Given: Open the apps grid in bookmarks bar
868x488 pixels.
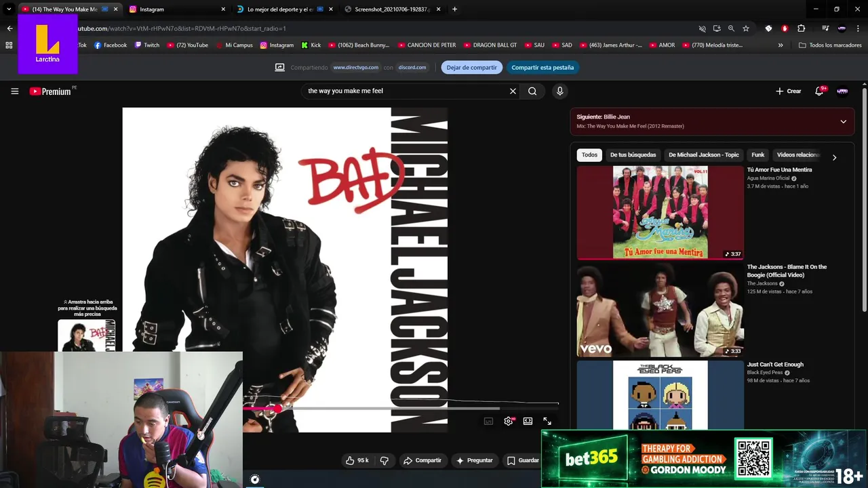Looking at the screenshot, I should (x=9, y=45).
